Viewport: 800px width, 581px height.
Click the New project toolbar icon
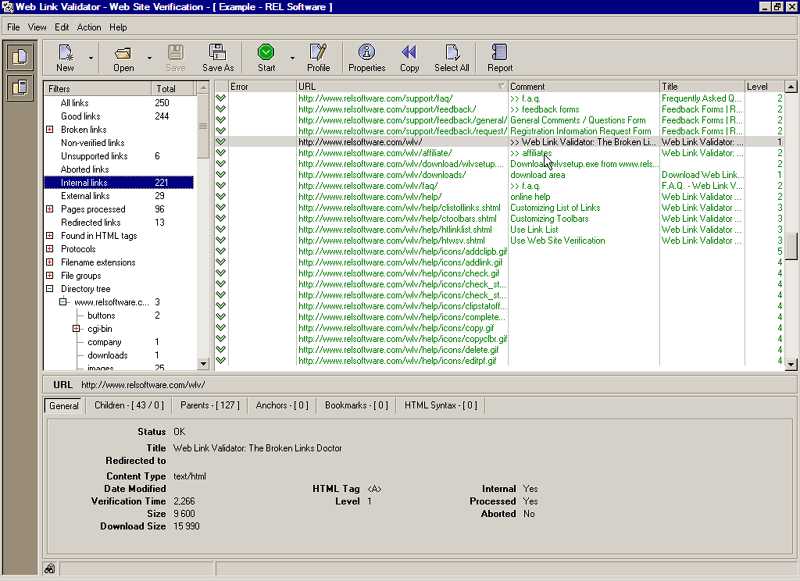click(65, 58)
